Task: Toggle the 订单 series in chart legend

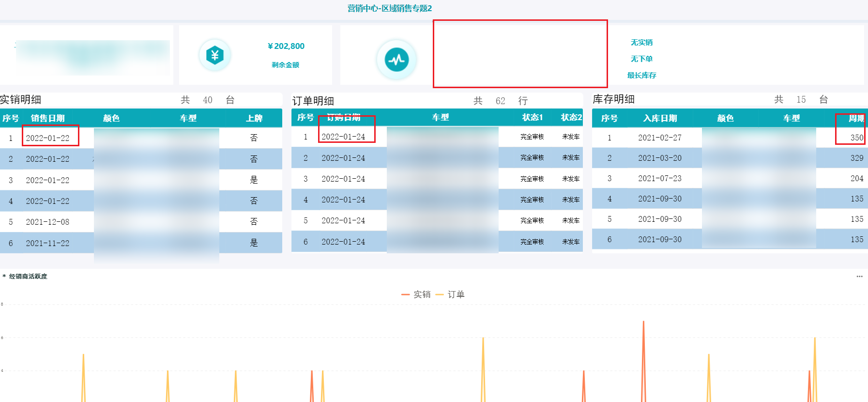Action: click(450, 294)
